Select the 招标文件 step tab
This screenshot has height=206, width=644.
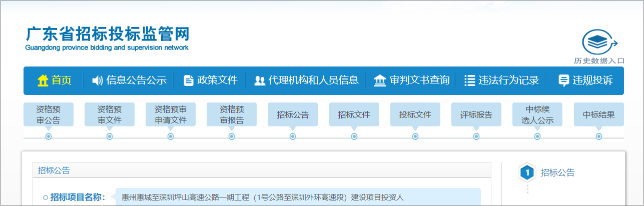[x=354, y=114]
